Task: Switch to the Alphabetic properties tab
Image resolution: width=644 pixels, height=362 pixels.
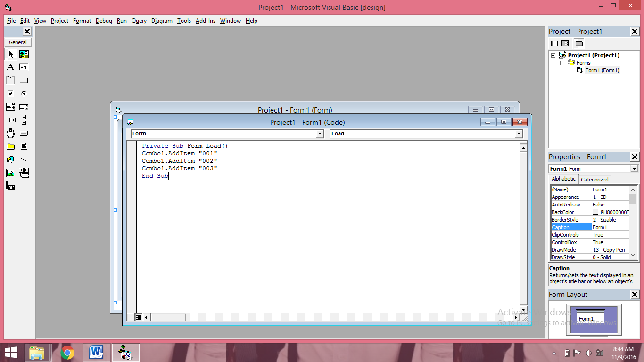Action: coord(564,179)
